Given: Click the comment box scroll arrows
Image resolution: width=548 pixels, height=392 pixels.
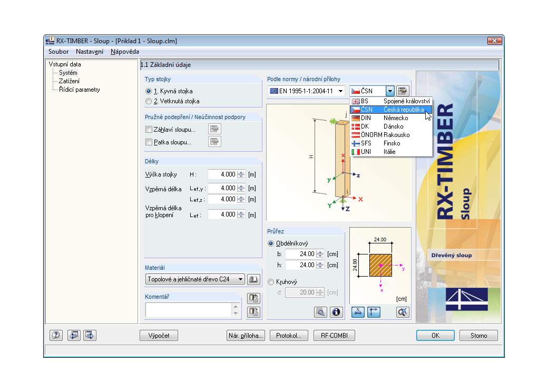Looking at the screenshot, I should [x=236, y=310].
